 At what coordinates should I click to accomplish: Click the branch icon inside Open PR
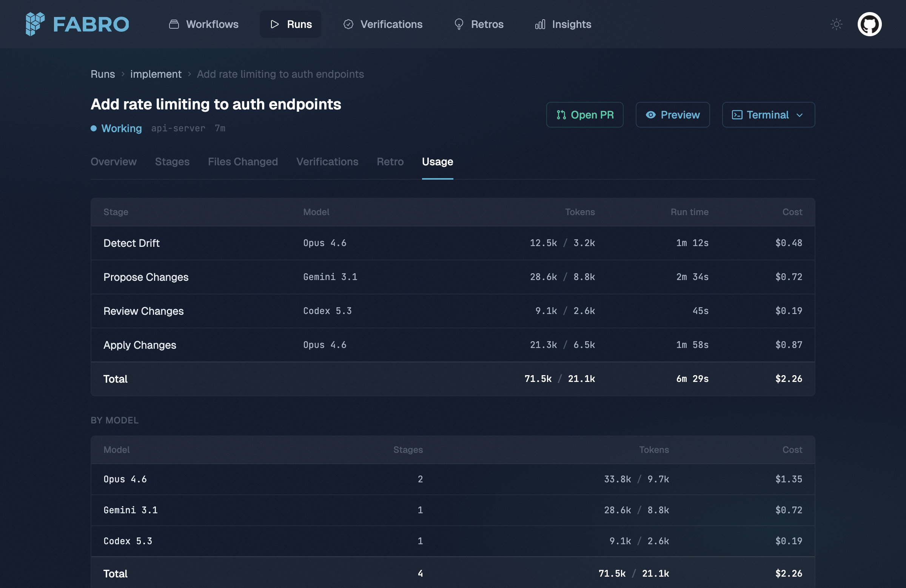click(x=561, y=115)
